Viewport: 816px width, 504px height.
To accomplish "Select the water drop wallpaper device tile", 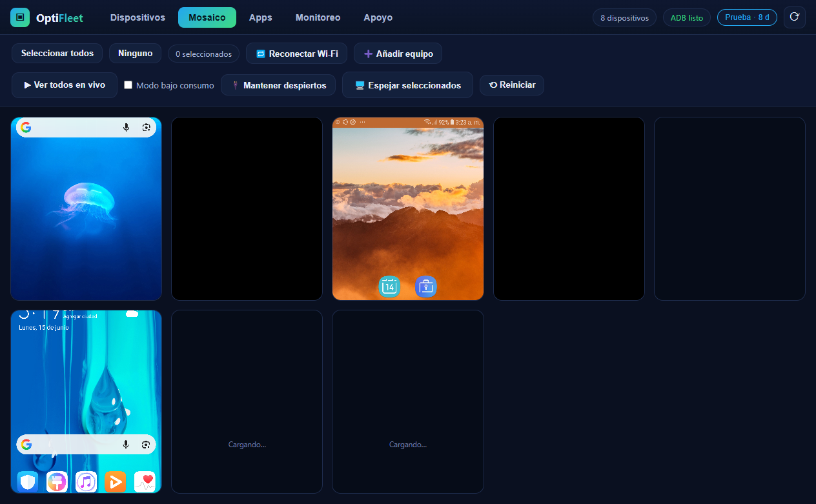I will (x=86, y=401).
